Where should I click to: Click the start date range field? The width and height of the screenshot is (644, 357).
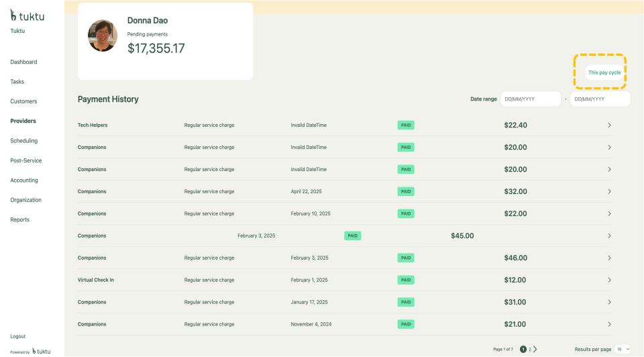[530, 99]
